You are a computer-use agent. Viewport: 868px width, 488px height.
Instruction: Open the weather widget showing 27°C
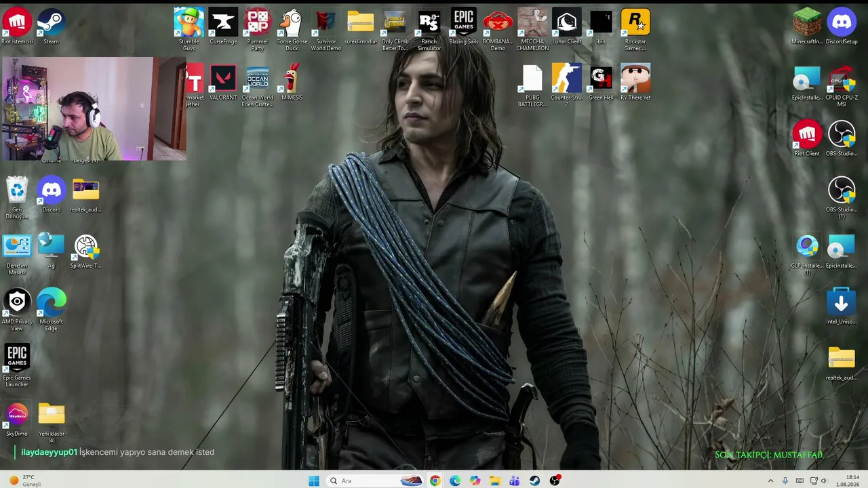click(x=26, y=481)
